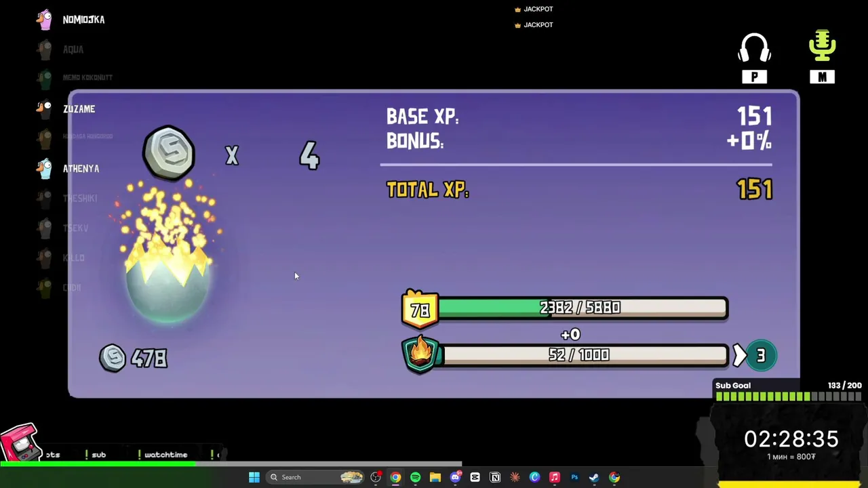Click ATHENYA's light blue goose avatar
This screenshot has height=488, width=868.
click(45, 168)
